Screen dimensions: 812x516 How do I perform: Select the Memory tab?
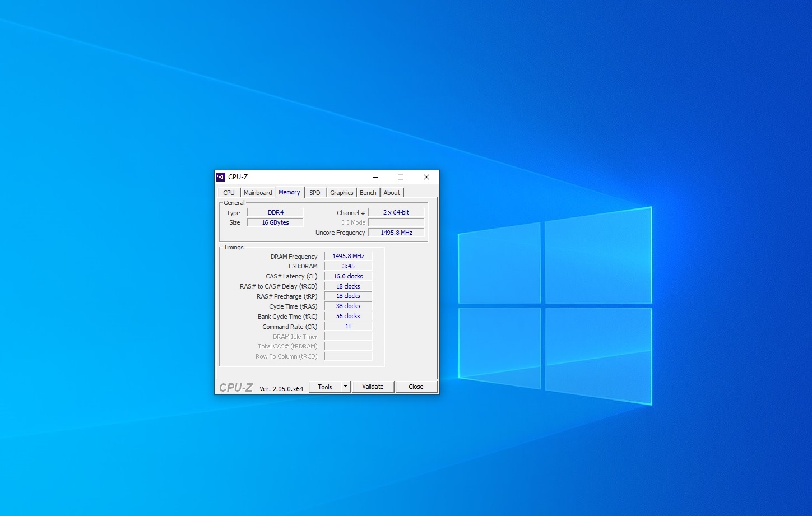click(289, 192)
